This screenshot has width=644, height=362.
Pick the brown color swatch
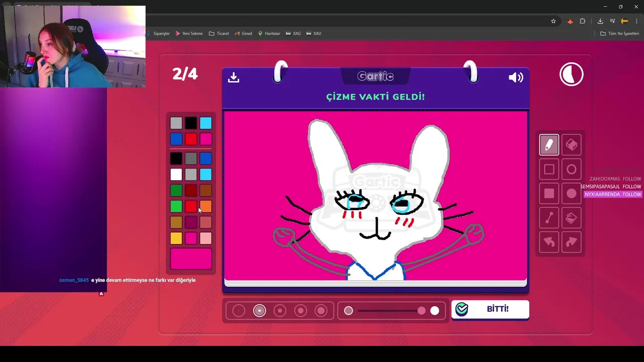pyautogui.click(x=206, y=191)
